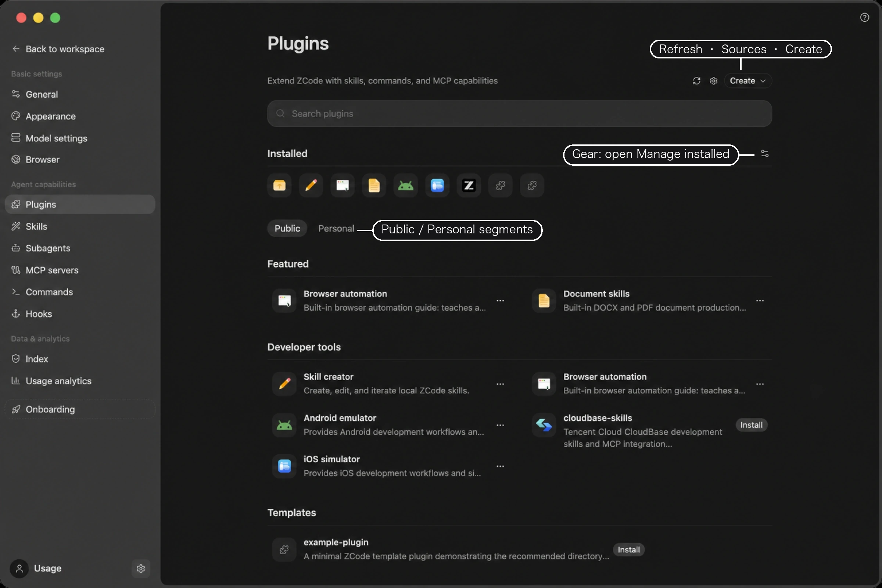
Task: Open the Commands section
Action: pos(80,292)
